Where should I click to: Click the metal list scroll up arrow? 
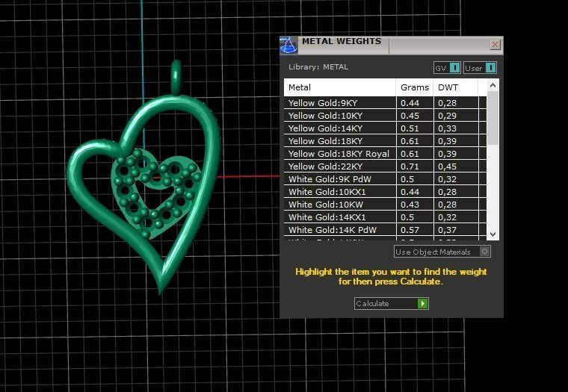point(493,85)
